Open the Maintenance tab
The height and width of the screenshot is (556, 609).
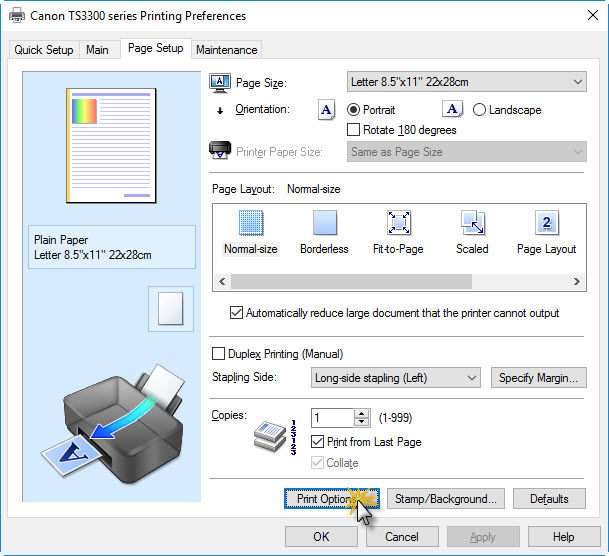tap(226, 50)
